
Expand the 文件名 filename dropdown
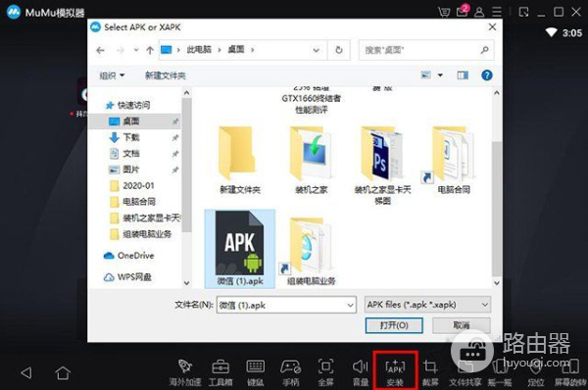350,306
